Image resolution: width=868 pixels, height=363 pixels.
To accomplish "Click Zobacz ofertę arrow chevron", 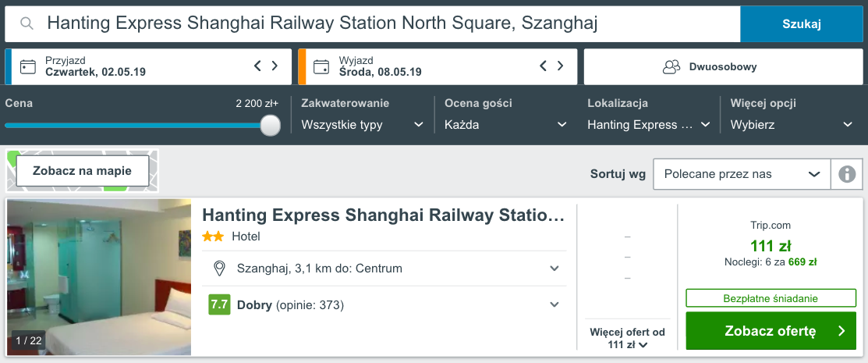I will click(842, 332).
